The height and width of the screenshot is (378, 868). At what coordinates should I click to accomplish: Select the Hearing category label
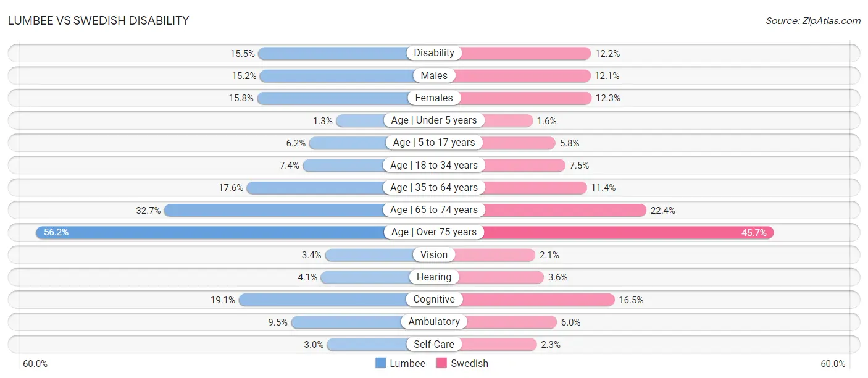434,277
